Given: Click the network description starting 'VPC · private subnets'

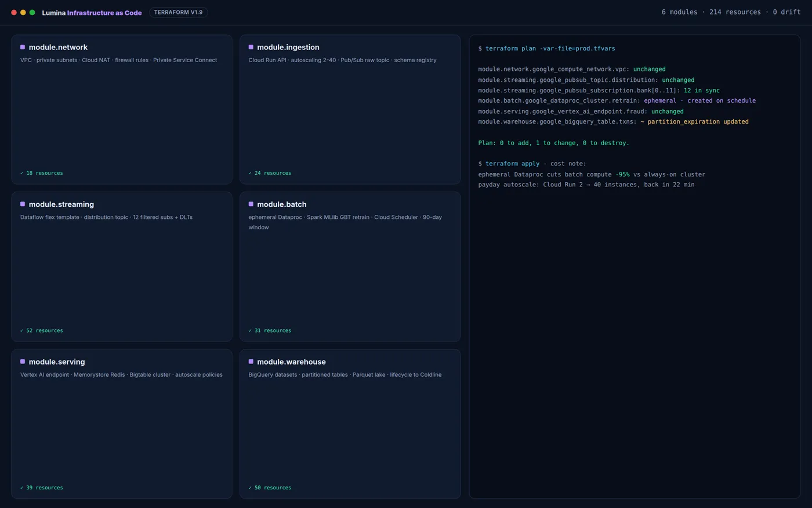Looking at the screenshot, I should [x=119, y=60].
